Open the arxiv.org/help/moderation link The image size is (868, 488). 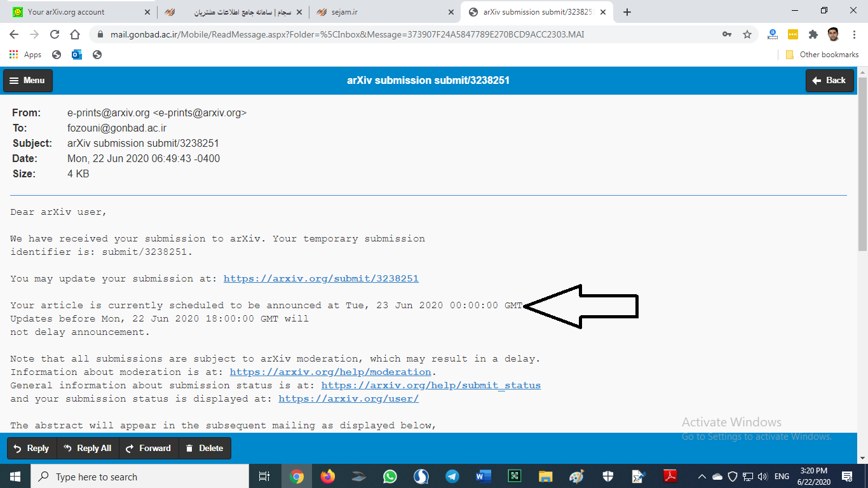tap(330, 372)
